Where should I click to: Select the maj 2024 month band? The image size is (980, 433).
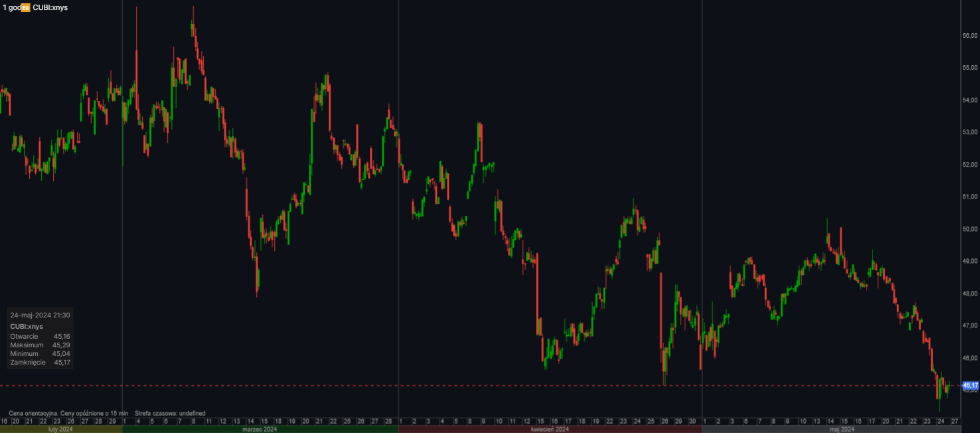[x=841, y=430]
